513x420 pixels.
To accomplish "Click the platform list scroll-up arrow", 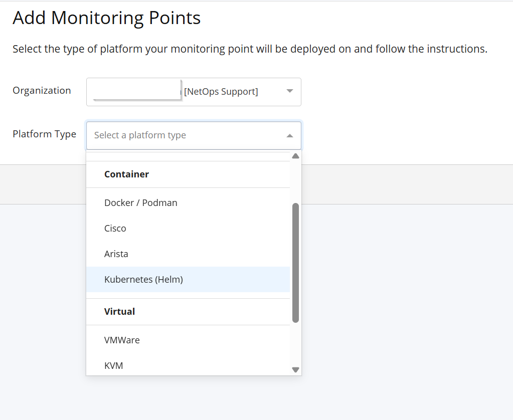I will (295, 156).
